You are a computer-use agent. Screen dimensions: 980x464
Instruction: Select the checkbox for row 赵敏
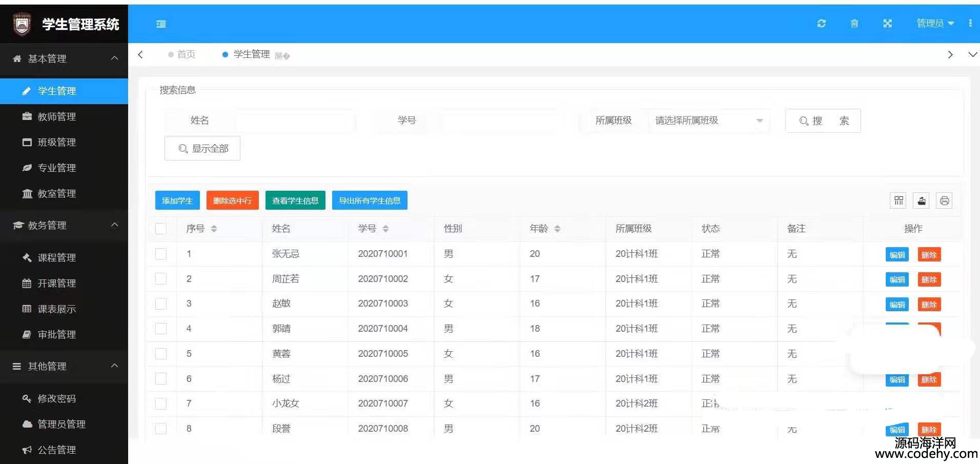(x=161, y=304)
